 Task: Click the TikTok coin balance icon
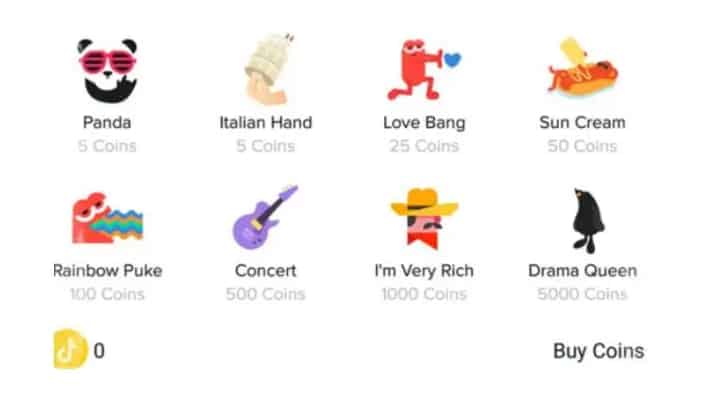click(70, 350)
